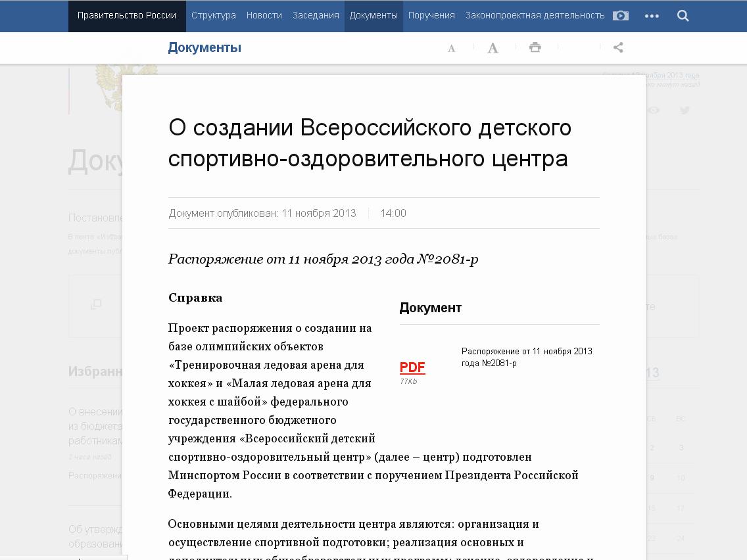Viewport: 747px width, 560px height.
Task: Open the Поручения menu item
Action: tap(431, 16)
